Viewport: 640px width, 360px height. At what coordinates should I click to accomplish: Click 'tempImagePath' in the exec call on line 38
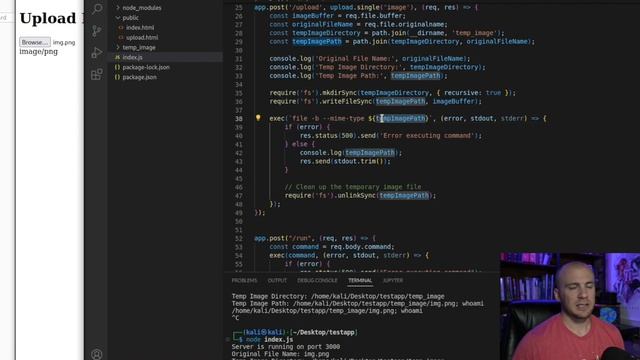[x=400, y=118]
